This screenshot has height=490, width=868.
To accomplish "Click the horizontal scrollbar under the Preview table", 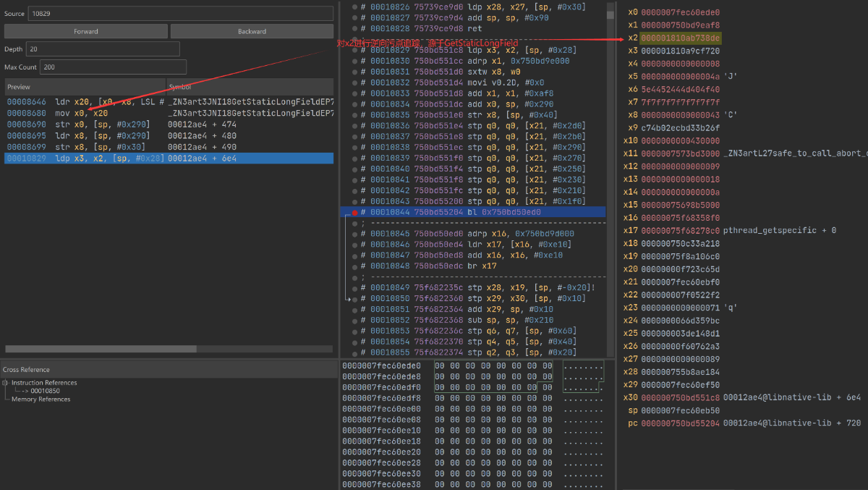I will click(x=101, y=349).
